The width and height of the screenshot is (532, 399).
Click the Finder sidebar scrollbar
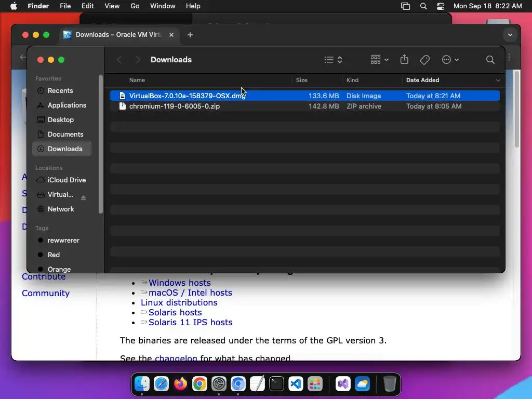tap(100, 144)
